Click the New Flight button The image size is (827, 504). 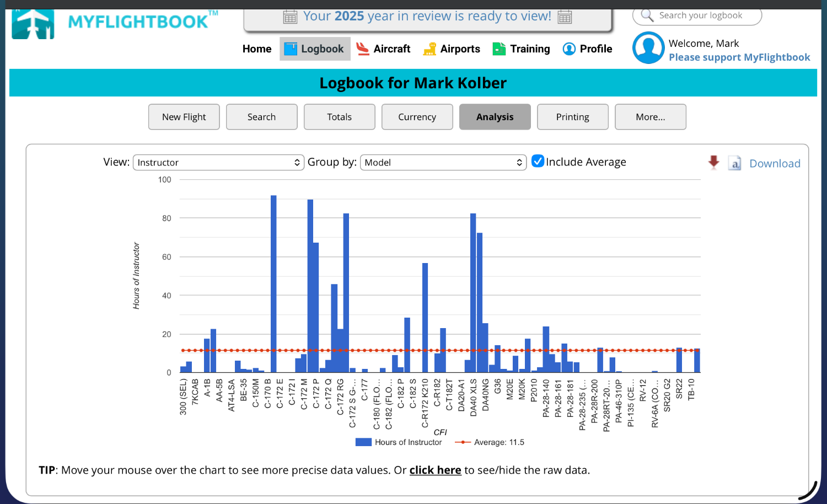[x=184, y=117]
